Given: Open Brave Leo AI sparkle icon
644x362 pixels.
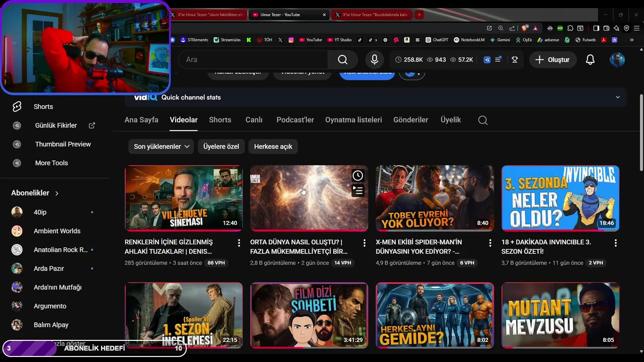Looking at the screenshot, I should 616,28.
